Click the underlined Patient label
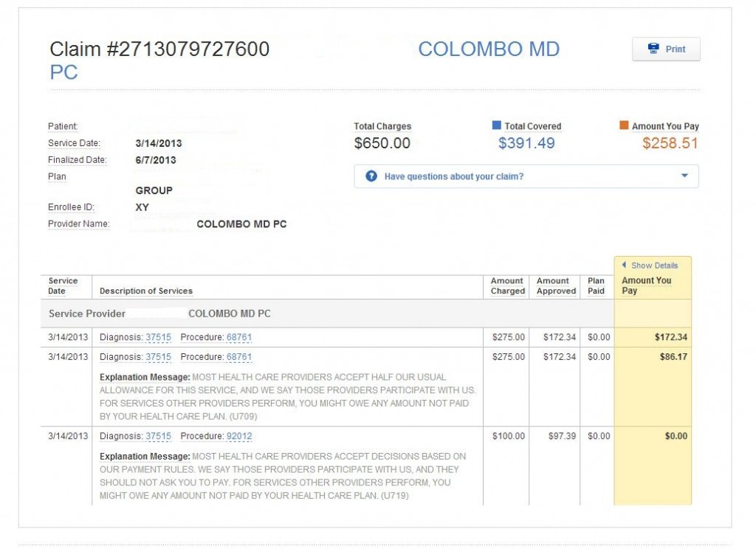Image resolution: width=756 pixels, height=554 pixels. click(63, 127)
